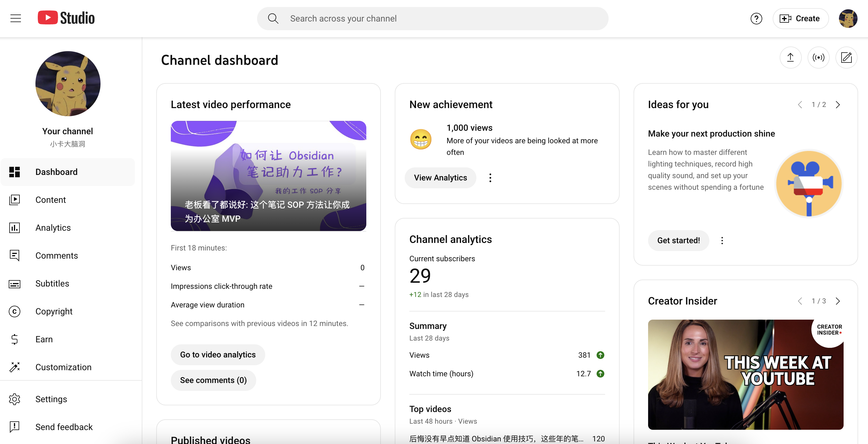Open the Dashboard menu item
This screenshot has height=444, width=868.
[x=68, y=172]
